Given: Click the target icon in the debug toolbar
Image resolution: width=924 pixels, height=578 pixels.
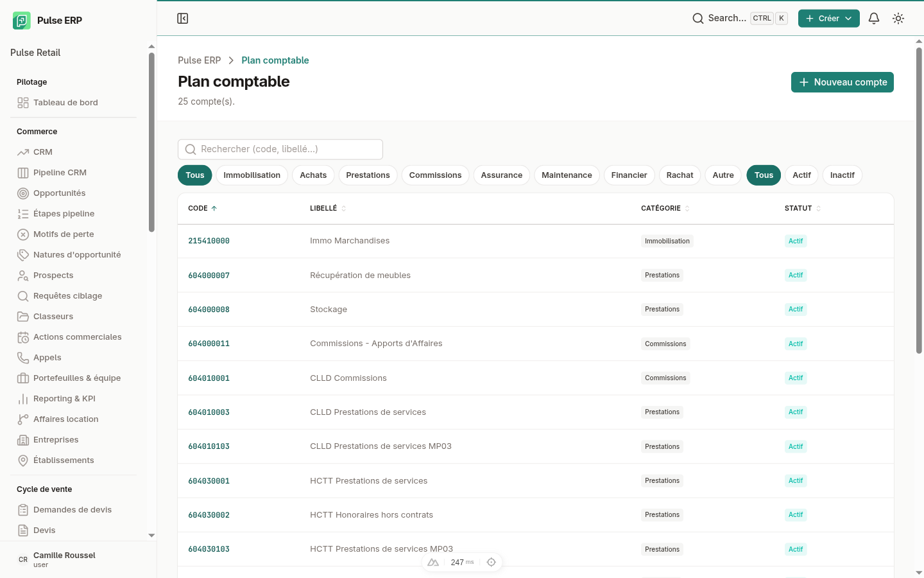Looking at the screenshot, I should coord(492,562).
